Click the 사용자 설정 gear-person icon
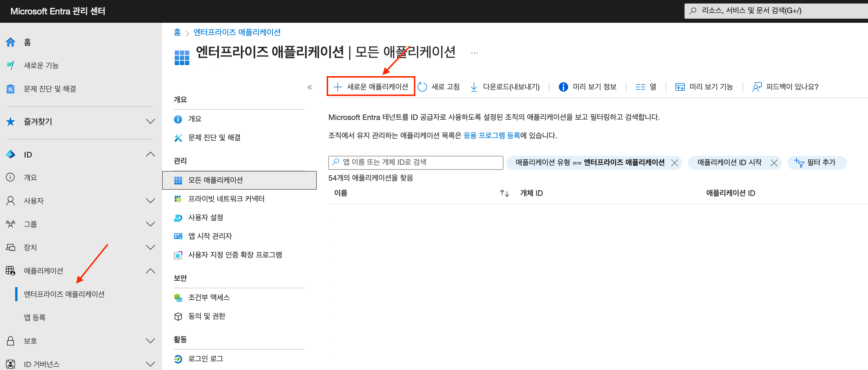Screen dimensions: 868x370 coord(178,218)
